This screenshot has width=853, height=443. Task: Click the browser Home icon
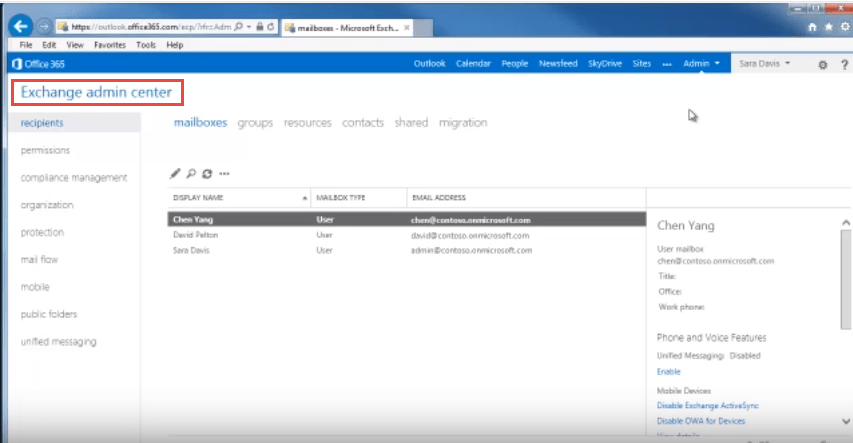point(812,27)
